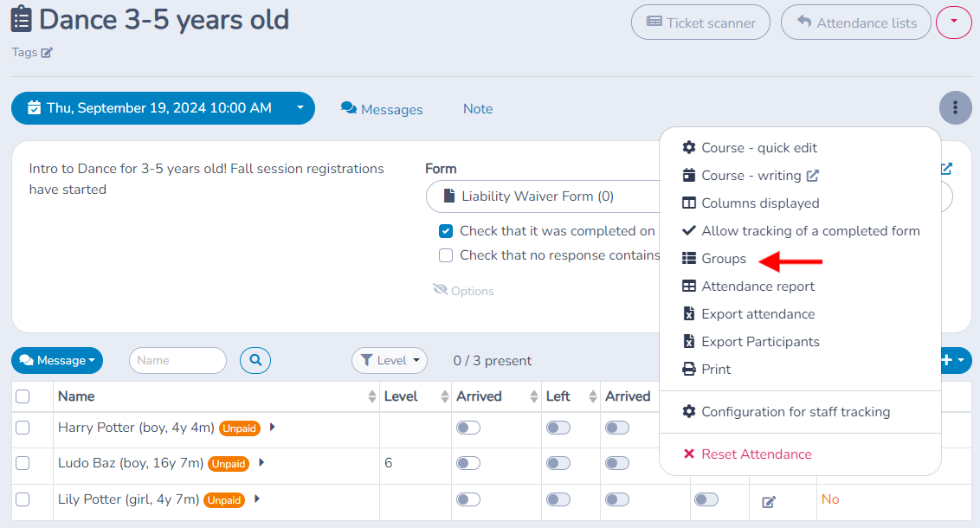Click the '0 / 3 present' counter text

[x=493, y=361]
